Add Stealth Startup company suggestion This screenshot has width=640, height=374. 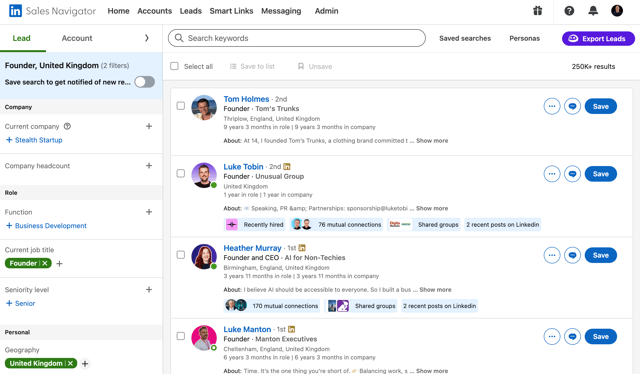pyautogui.click(x=34, y=140)
